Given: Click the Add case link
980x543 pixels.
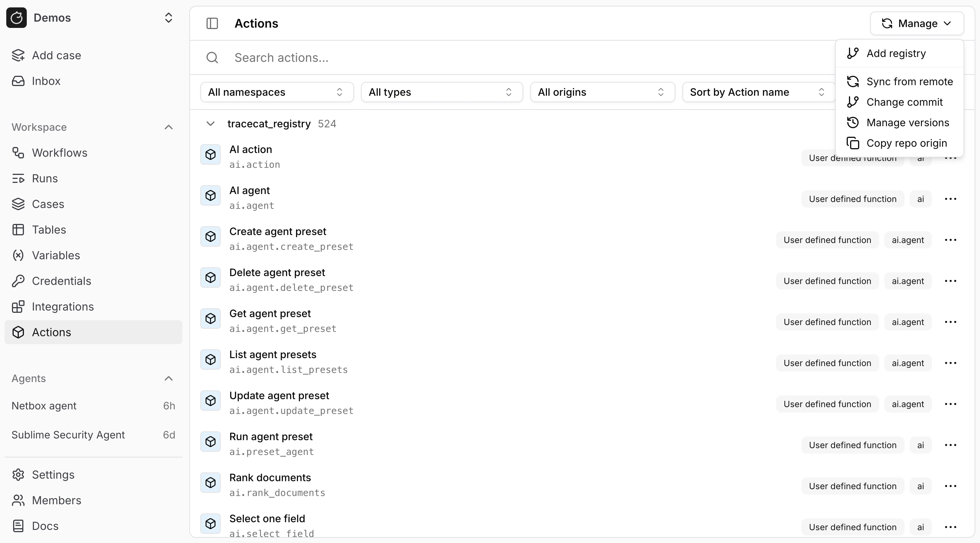Looking at the screenshot, I should [56, 55].
